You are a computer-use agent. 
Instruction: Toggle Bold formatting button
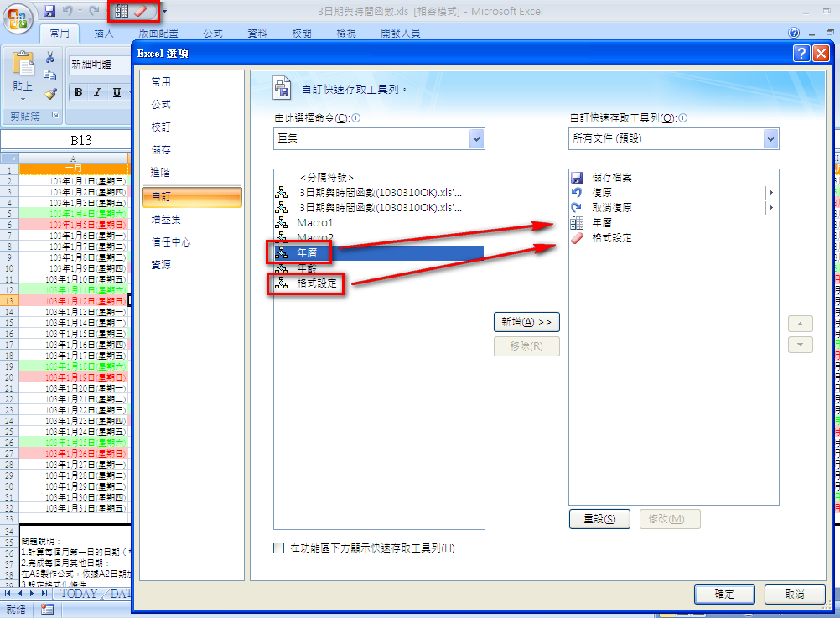[78, 92]
